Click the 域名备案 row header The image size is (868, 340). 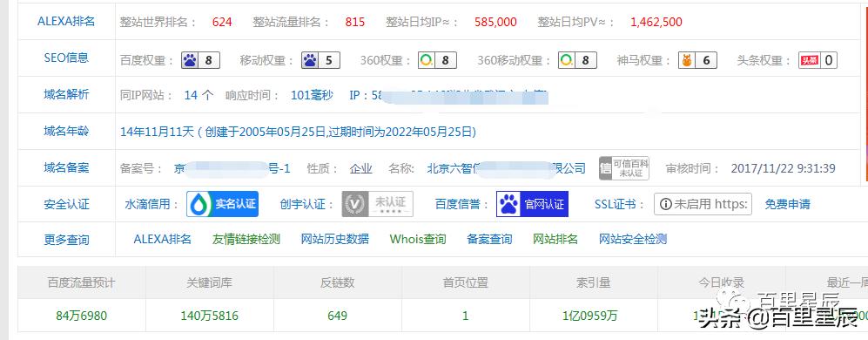pos(66,167)
